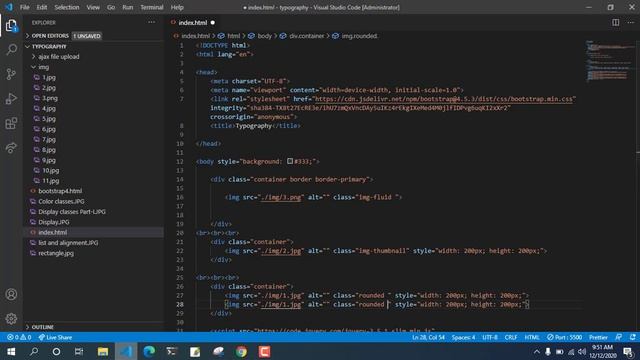
Task: Select index.html in the Explorer tree
Action: [x=53, y=232]
